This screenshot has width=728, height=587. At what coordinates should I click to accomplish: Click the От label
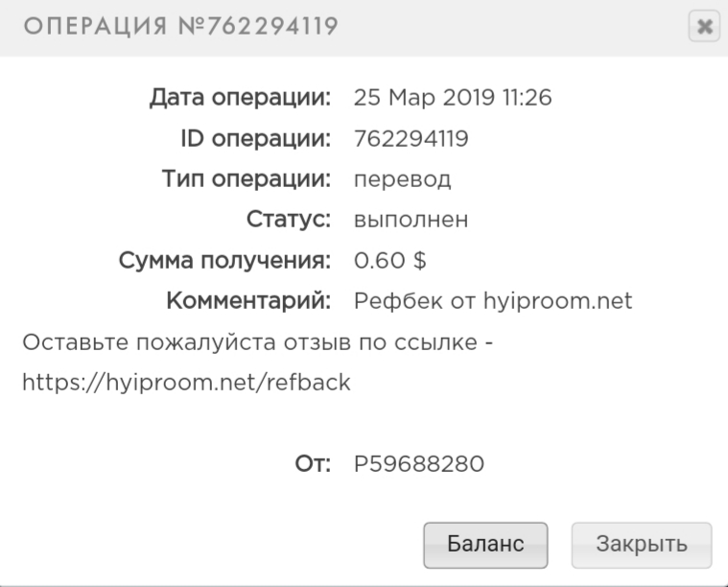click(x=313, y=464)
